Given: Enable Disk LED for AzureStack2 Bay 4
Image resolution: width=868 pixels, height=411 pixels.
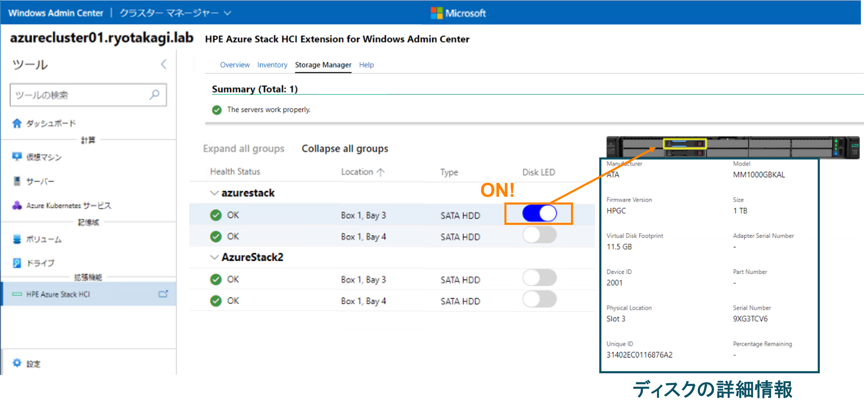Looking at the screenshot, I should [540, 299].
